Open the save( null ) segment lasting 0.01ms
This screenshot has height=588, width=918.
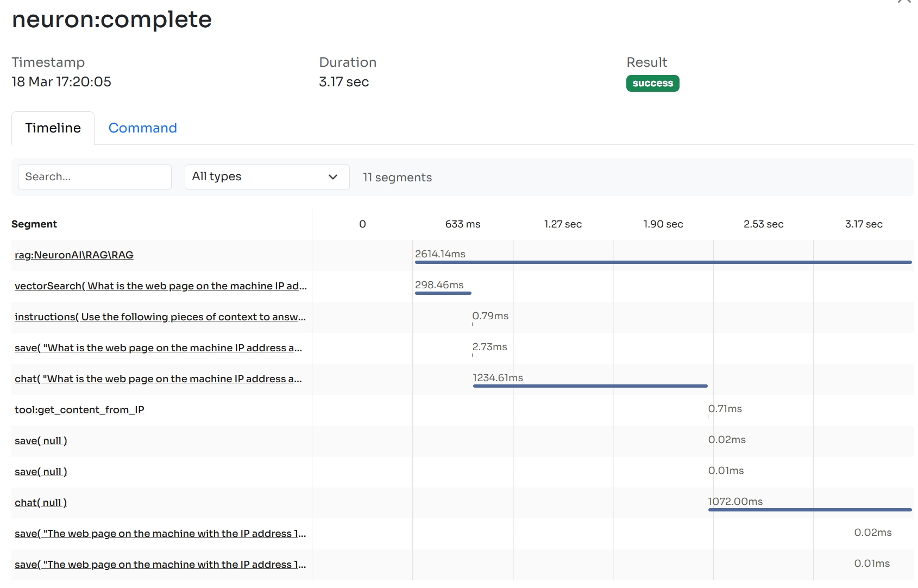pos(41,472)
